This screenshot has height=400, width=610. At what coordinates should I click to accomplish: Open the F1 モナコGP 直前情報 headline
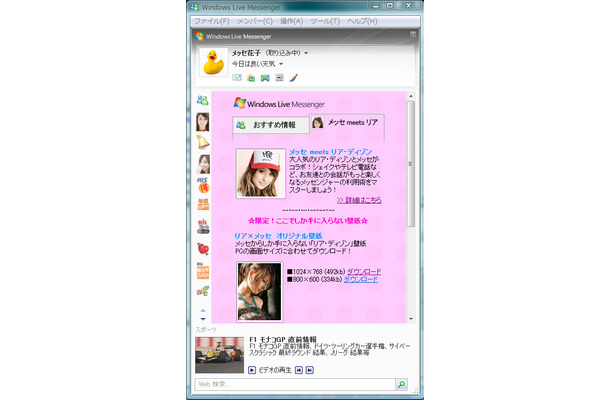tap(283, 339)
